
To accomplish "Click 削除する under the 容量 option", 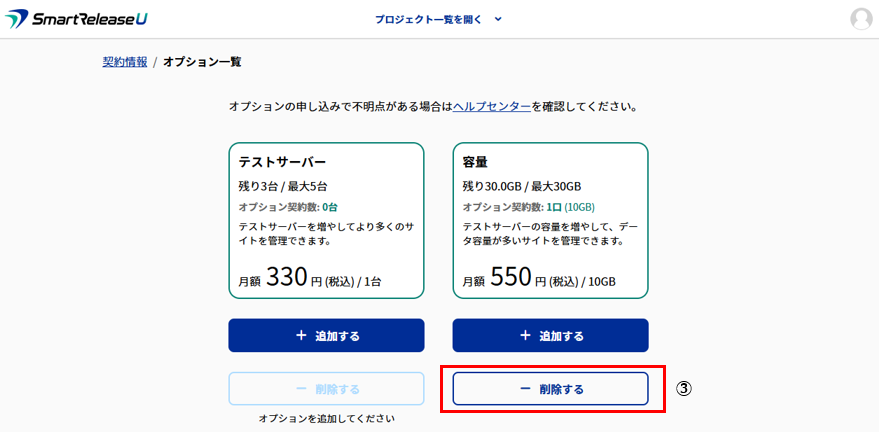I will pos(550,389).
